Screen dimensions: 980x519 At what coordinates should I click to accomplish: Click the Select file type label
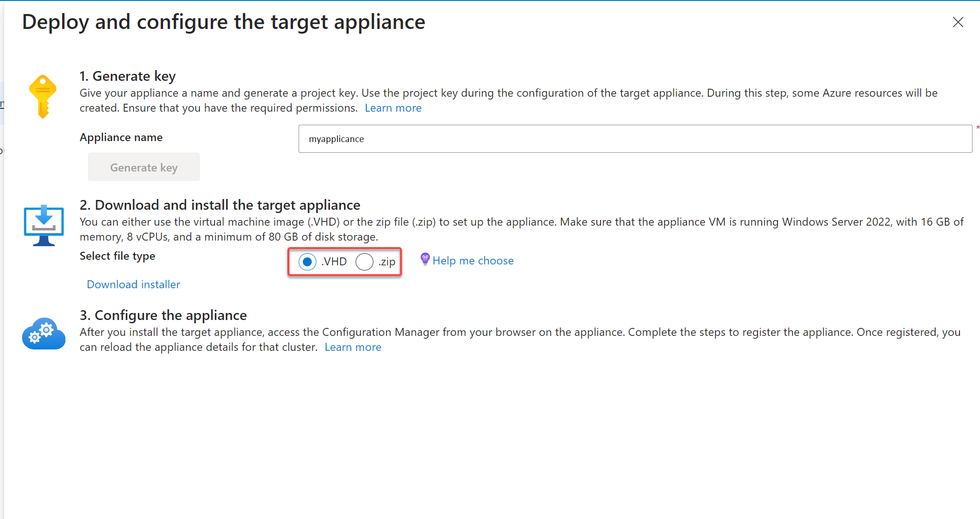(x=117, y=256)
